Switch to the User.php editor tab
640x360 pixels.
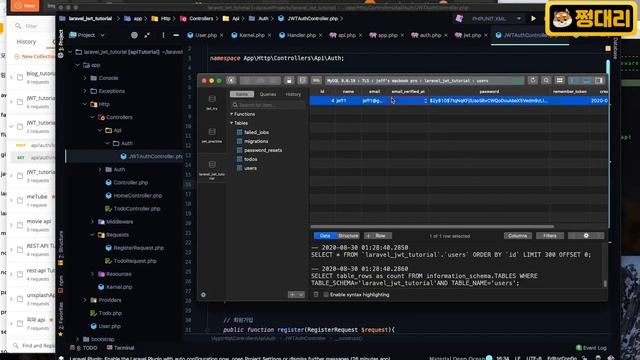[x=206, y=36]
